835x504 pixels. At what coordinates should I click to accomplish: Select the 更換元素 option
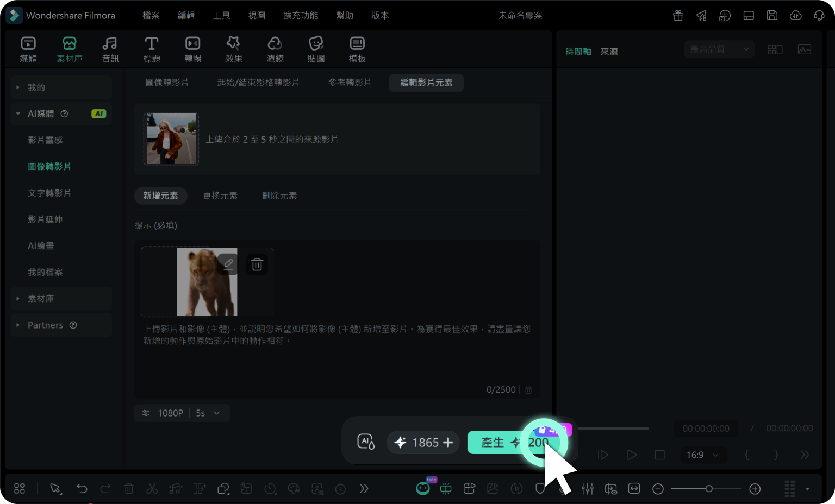point(220,196)
